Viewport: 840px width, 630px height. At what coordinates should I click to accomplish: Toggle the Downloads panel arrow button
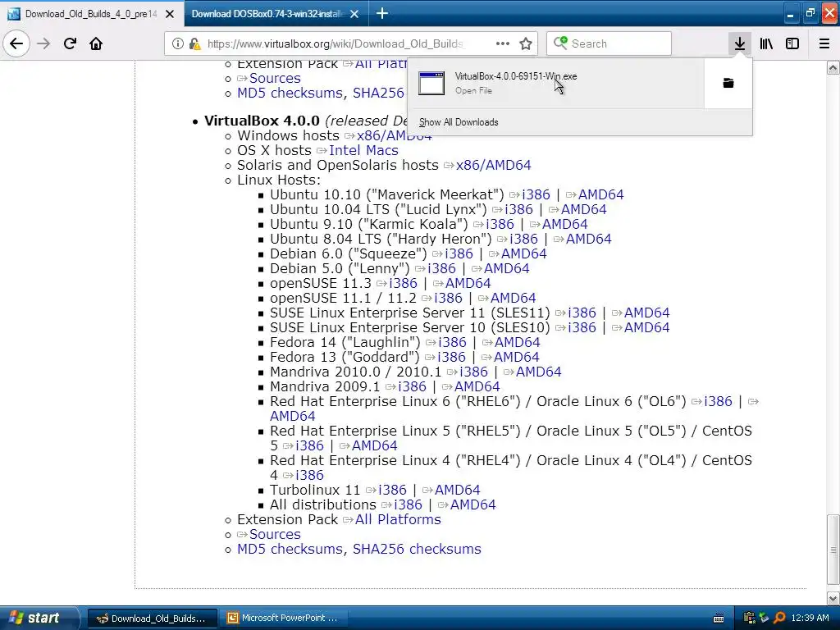(739, 43)
